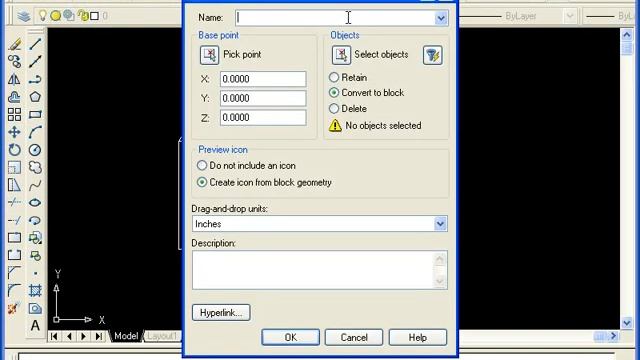Click the layer color square swatch
Viewport: 640px width, 360px height.
click(95, 16)
